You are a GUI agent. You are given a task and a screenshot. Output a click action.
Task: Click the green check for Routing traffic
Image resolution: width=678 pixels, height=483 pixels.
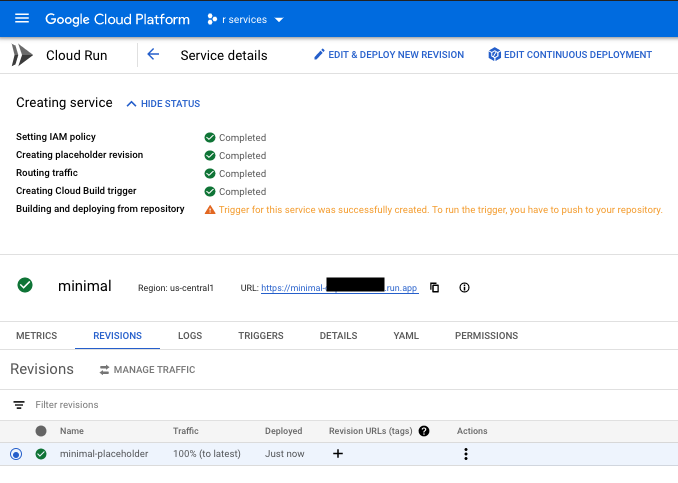tap(210, 173)
